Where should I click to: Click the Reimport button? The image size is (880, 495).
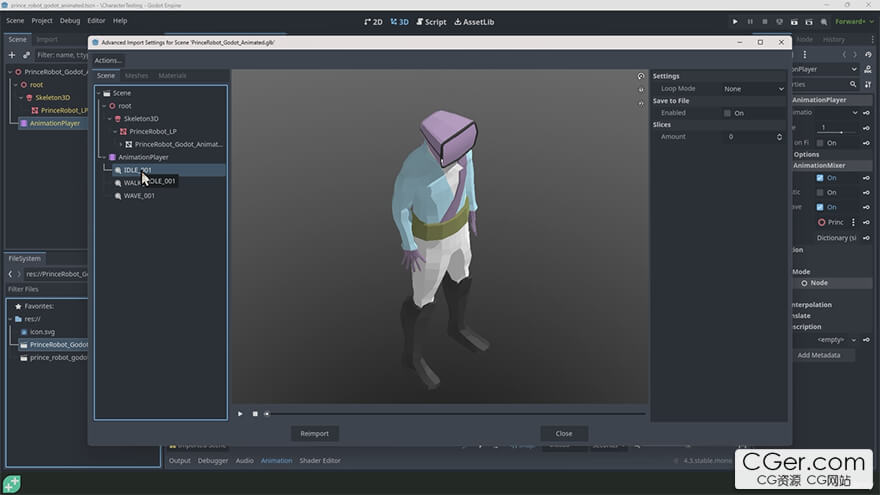coord(314,433)
